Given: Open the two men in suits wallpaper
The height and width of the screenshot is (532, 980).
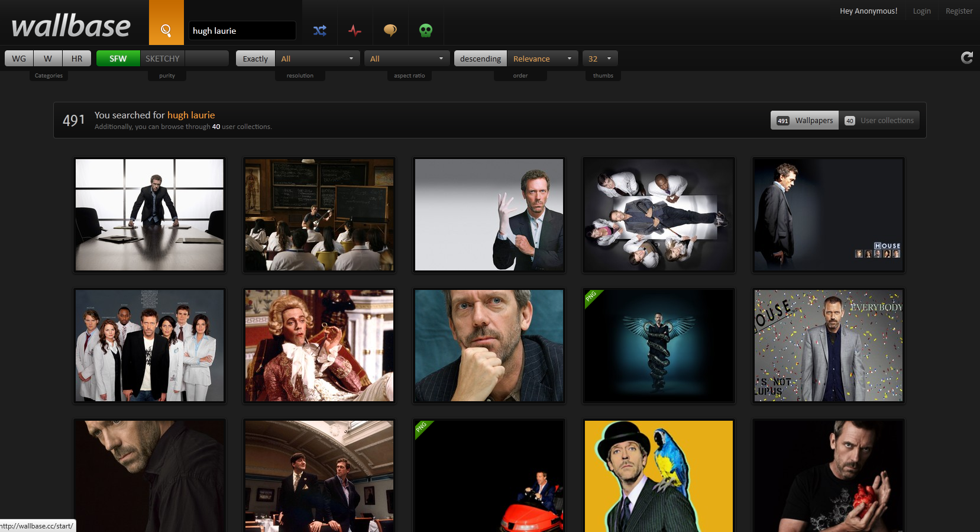Looking at the screenshot, I should [319, 475].
